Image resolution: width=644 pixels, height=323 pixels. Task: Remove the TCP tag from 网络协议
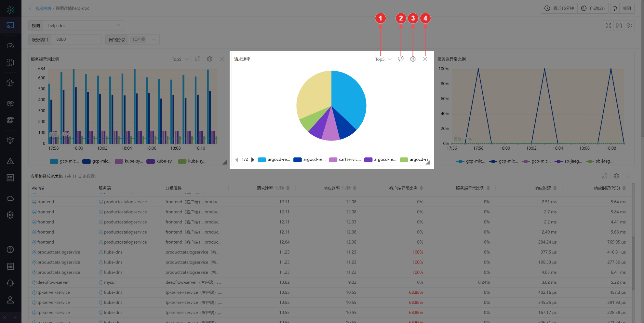pyautogui.click(x=143, y=39)
